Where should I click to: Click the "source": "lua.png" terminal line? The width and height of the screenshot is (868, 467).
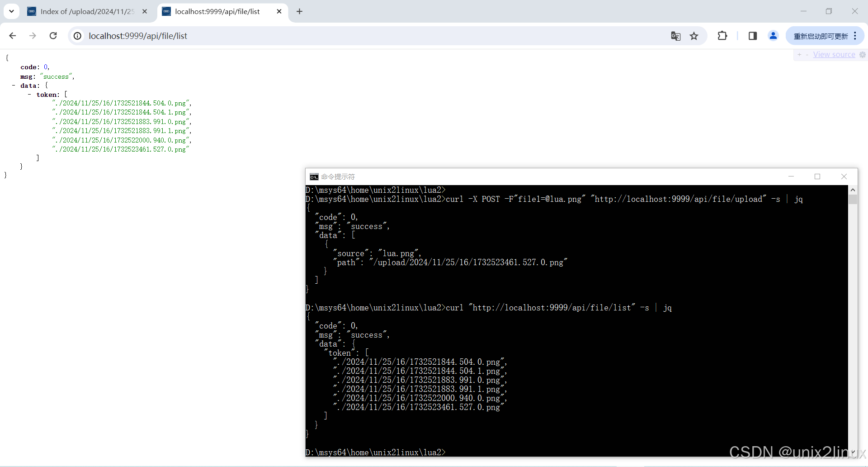click(377, 253)
